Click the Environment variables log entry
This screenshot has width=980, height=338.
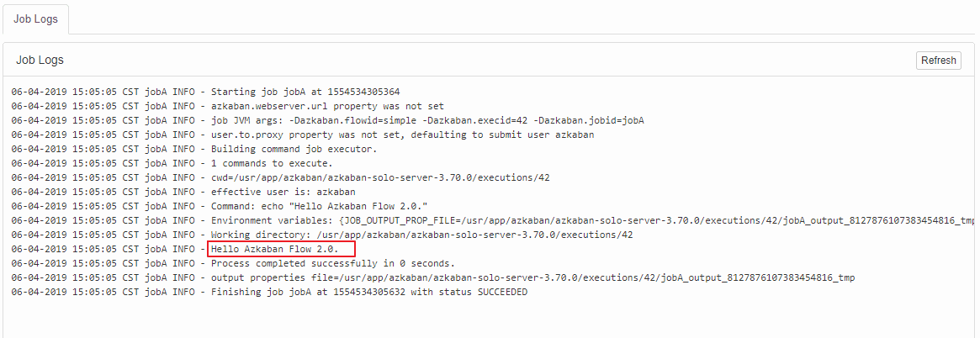[x=493, y=220]
